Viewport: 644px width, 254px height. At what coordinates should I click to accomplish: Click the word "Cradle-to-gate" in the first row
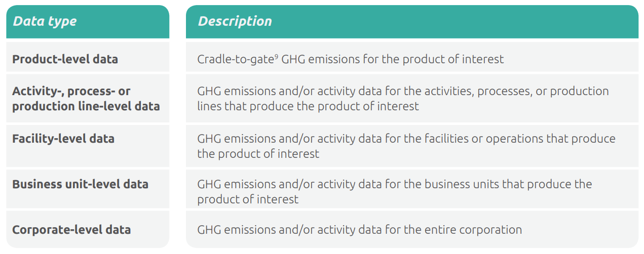pyautogui.click(x=235, y=59)
